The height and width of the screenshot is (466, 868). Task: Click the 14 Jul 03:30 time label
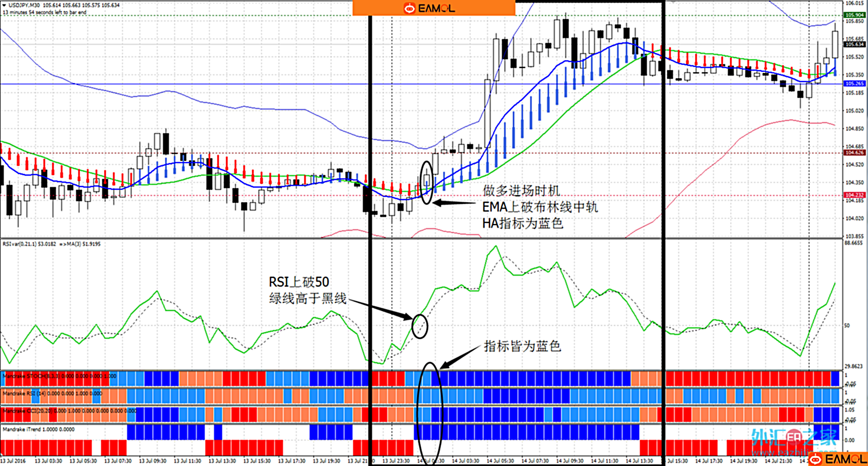[x=466, y=461]
